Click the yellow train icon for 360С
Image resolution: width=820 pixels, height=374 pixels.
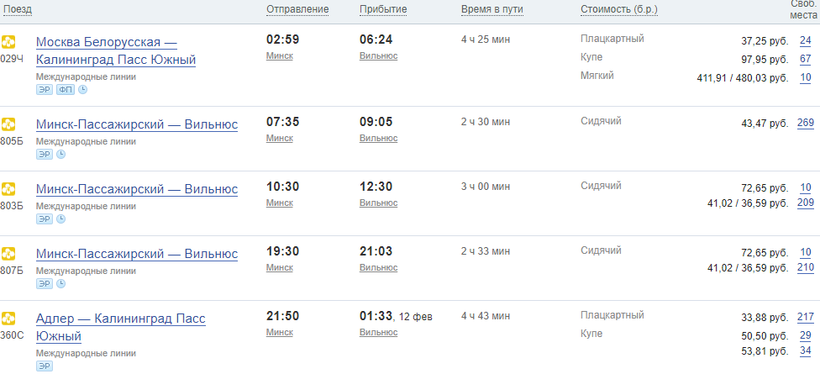(8, 319)
